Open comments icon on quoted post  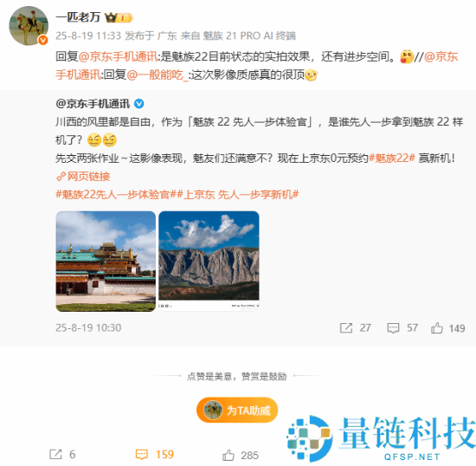393,328
